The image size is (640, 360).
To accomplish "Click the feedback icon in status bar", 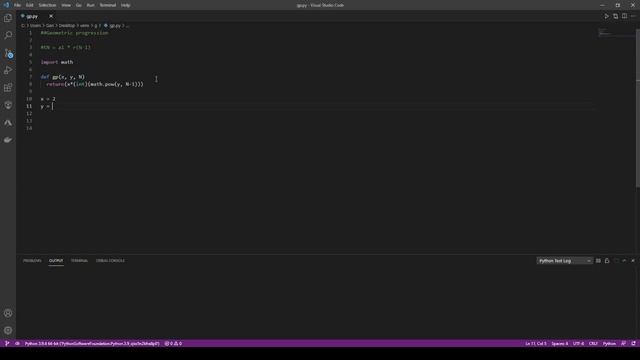I will 623,344.
